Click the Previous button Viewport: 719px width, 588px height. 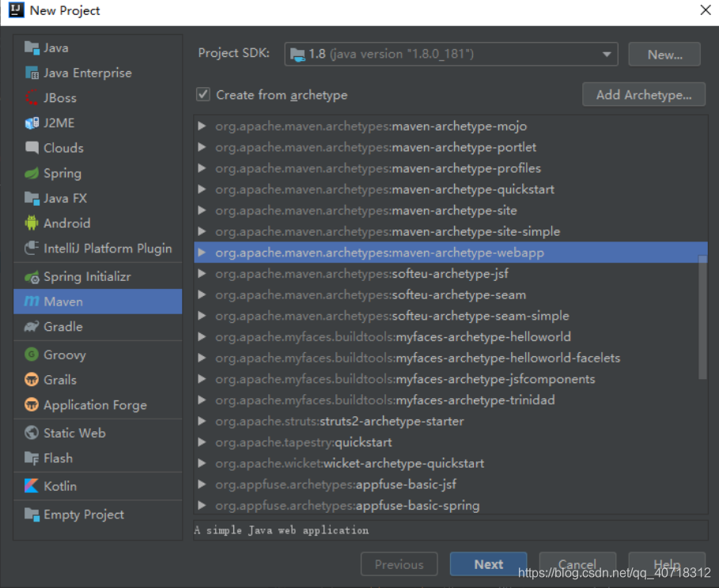399,564
